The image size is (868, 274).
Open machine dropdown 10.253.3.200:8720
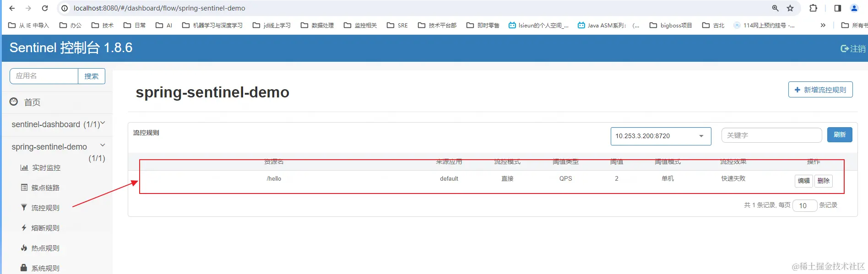[661, 136]
